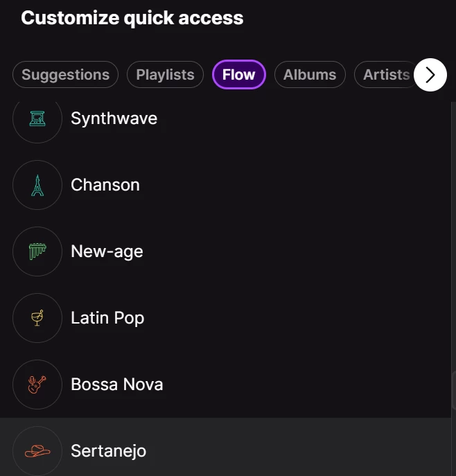Click the Synthwave computer icon

point(37,118)
